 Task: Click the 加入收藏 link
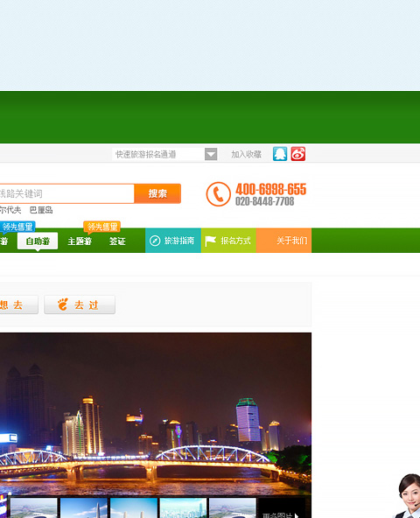tap(246, 154)
